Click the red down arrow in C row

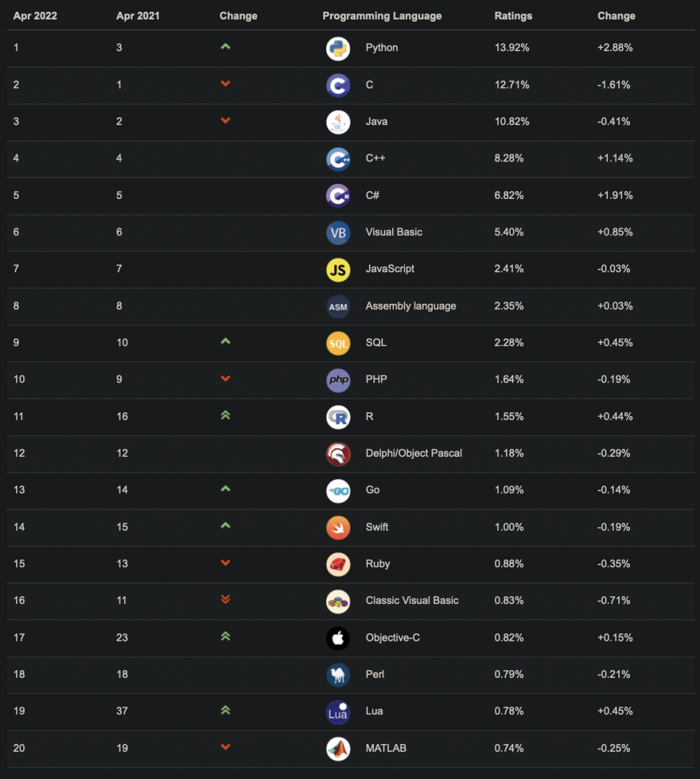pos(226,84)
